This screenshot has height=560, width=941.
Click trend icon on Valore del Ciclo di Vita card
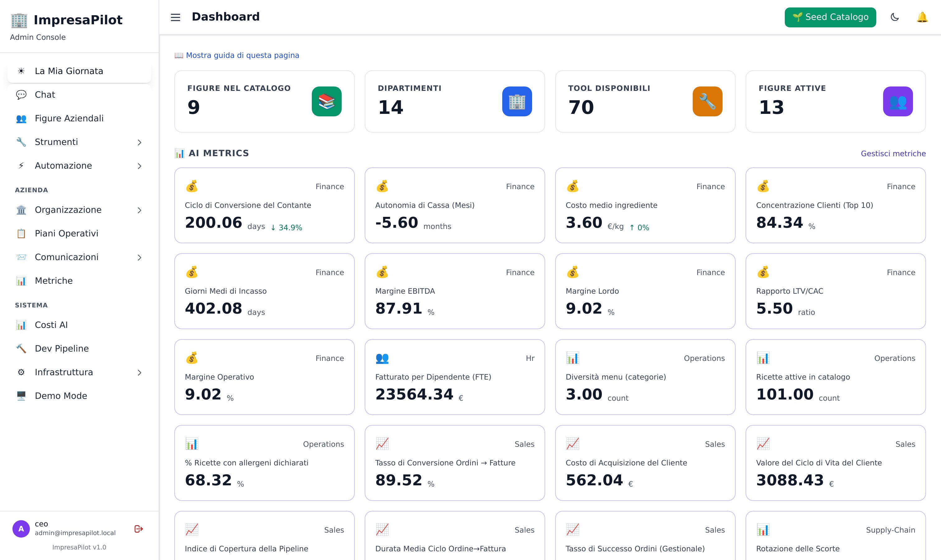[763, 444]
